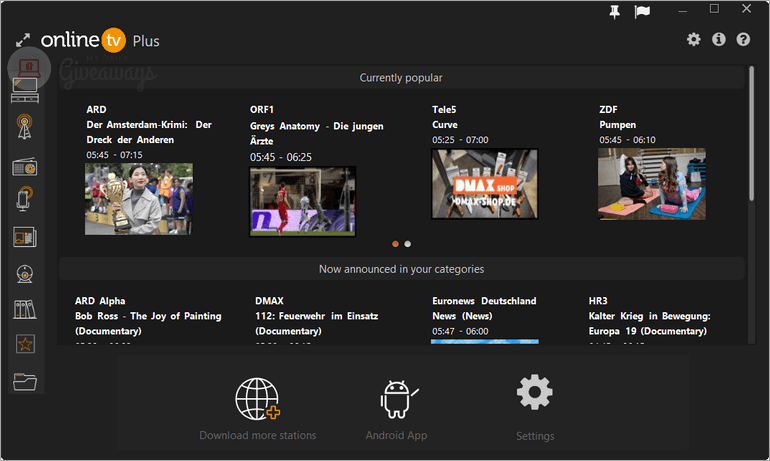Click the Currently popular header bar
Screen dimensions: 770x461
(401, 78)
